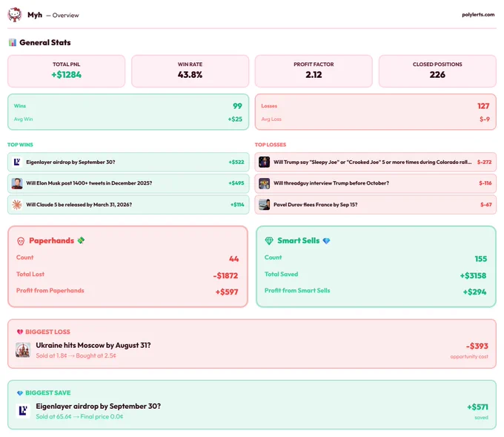Click the Avg Win value +$25
Image resolution: width=504 pixels, height=437 pixels.
[235, 119]
